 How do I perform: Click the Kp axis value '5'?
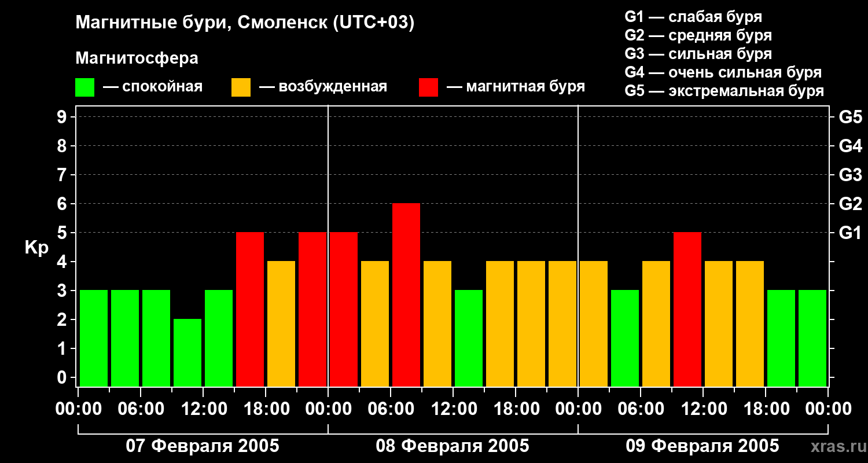(63, 233)
